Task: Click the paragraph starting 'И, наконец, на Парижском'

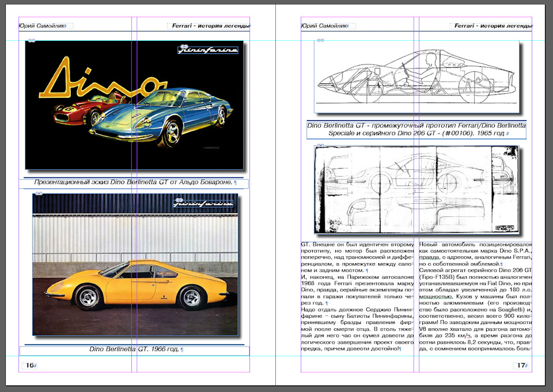Action: 357,290
